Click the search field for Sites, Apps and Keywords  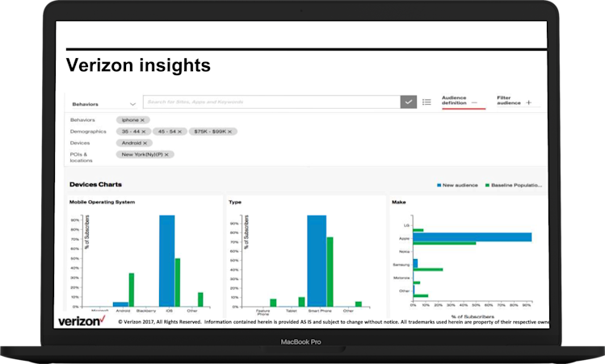click(271, 102)
